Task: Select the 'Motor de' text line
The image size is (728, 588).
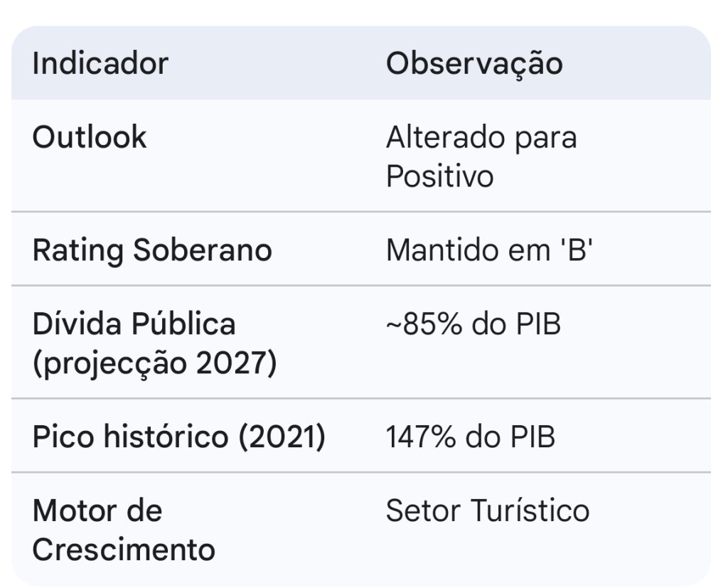Action: tap(97, 511)
